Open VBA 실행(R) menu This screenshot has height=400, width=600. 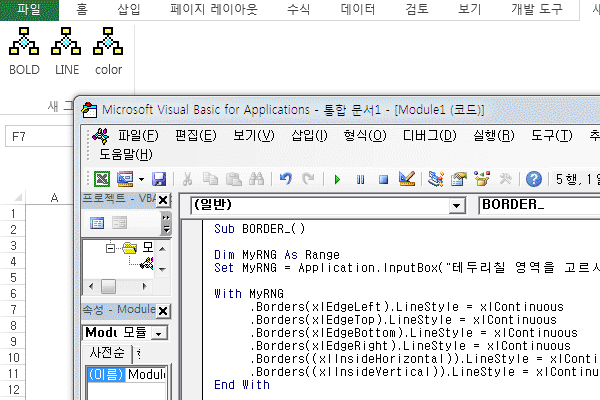(x=494, y=136)
